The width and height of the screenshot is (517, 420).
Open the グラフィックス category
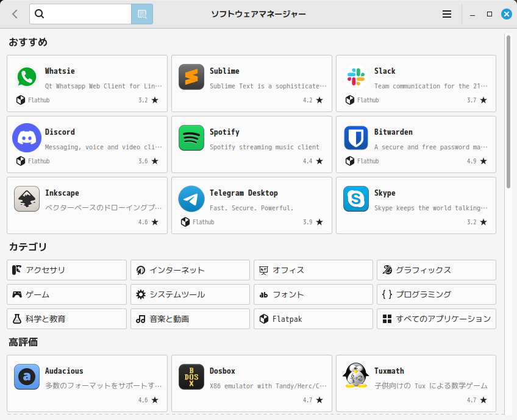coord(437,270)
